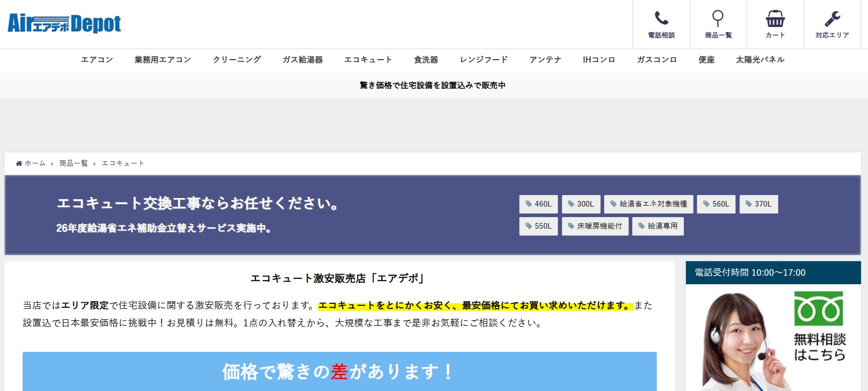Click 商品一覧 breadcrumb link
Image resolution: width=868 pixels, height=391 pixels.
click(x=73, y=163)
